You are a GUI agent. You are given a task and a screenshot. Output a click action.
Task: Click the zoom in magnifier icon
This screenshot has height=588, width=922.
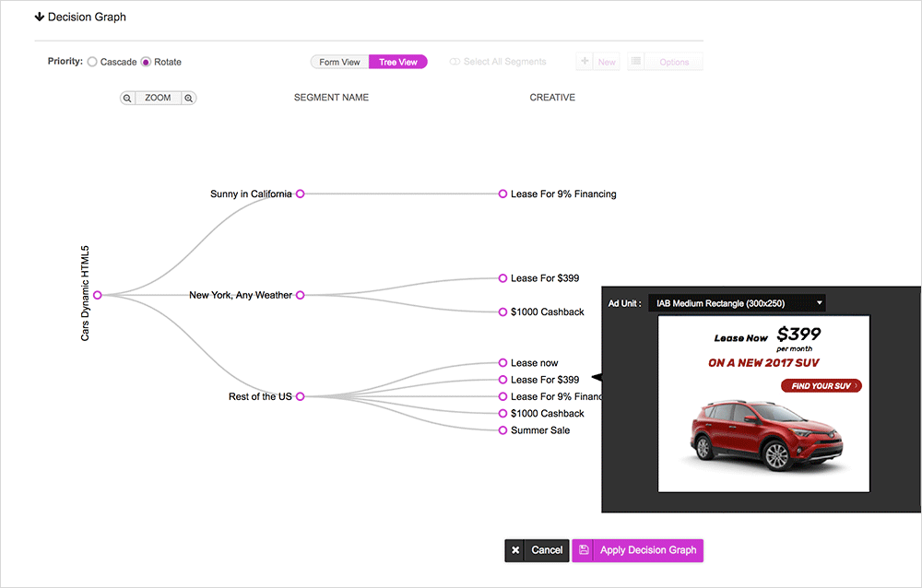(x=188, y=98)
